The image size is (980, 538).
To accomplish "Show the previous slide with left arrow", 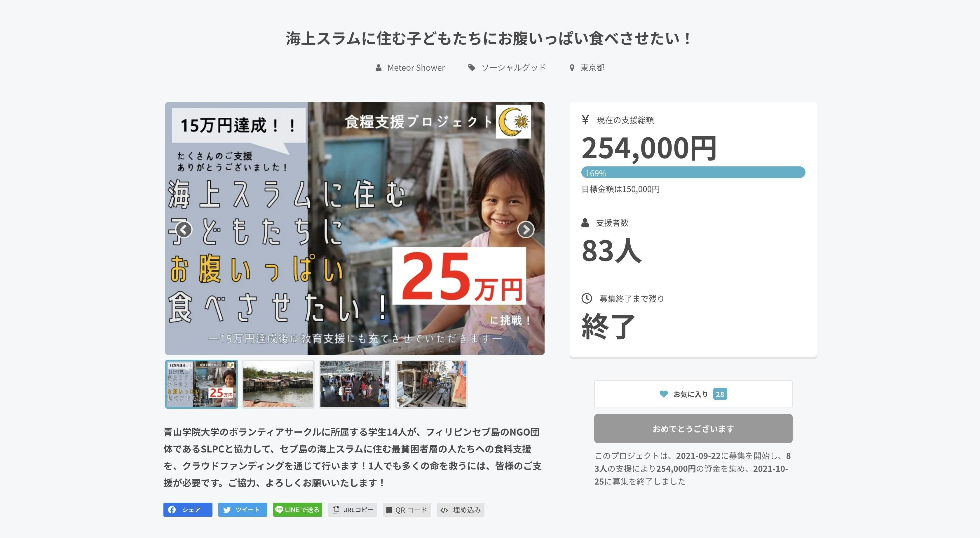I will pos(184,229).
